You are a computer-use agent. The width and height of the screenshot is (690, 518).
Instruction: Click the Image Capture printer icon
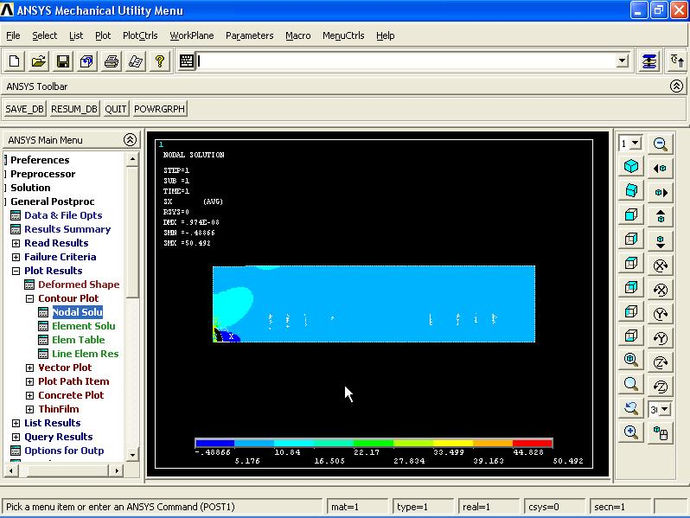[x=111, y=61]
